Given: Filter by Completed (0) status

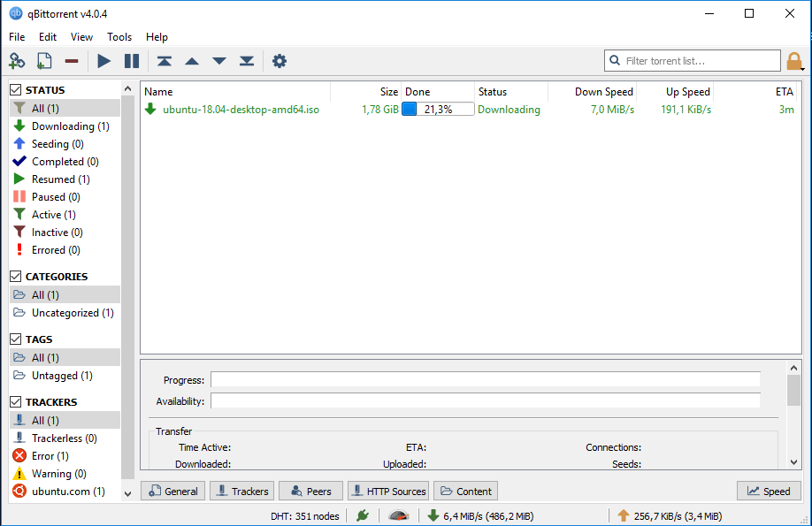Looking at the screenshot, I should (65, 162).
